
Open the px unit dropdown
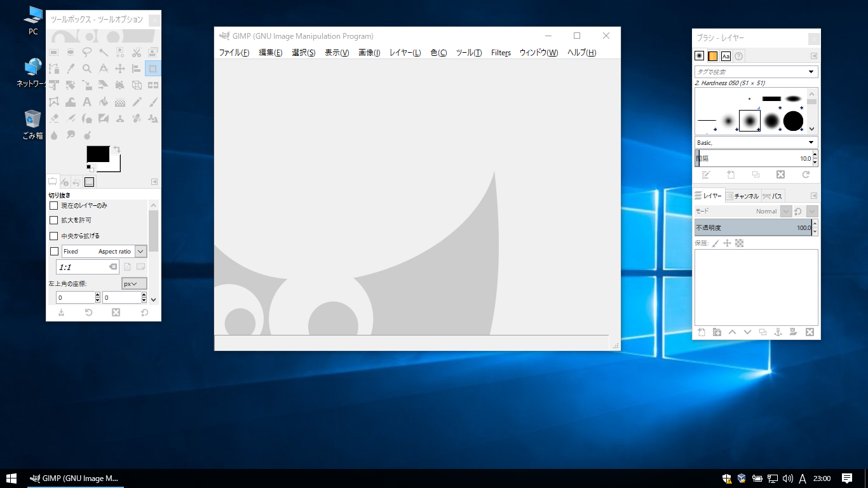click(134, 284)
